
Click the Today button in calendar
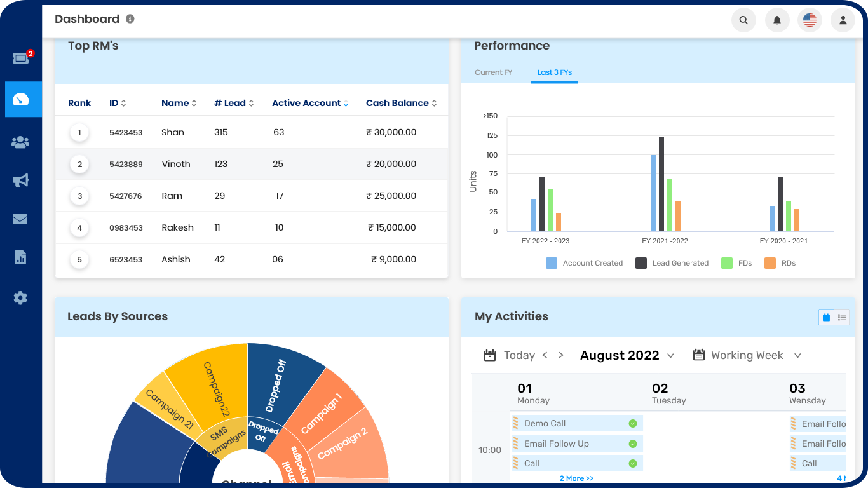coord(519,356)
